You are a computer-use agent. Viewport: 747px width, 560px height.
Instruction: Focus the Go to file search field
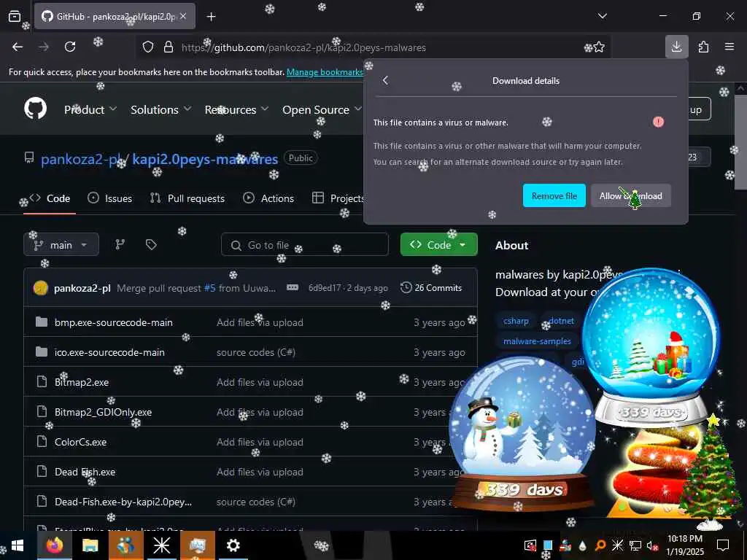[x=305, y=245]
